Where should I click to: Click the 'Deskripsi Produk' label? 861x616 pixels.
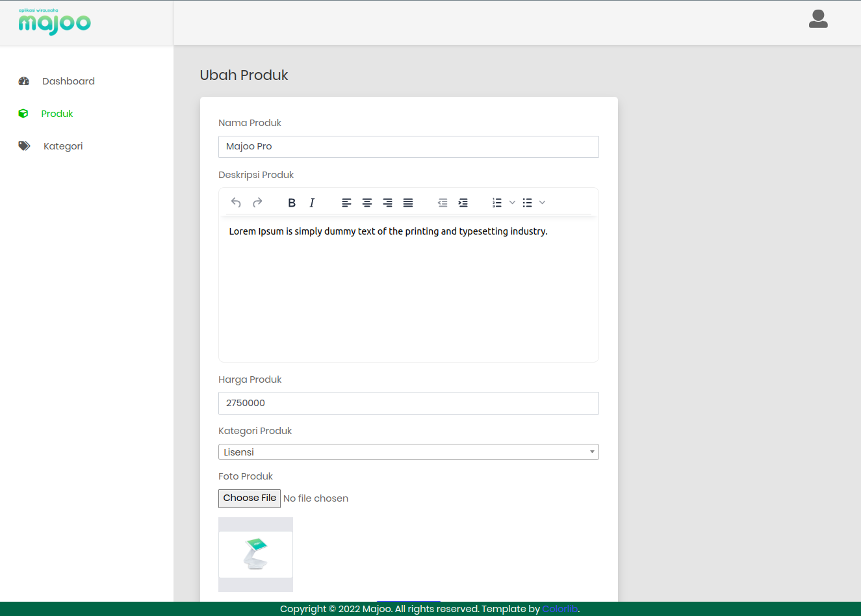(x=256, y=175)
